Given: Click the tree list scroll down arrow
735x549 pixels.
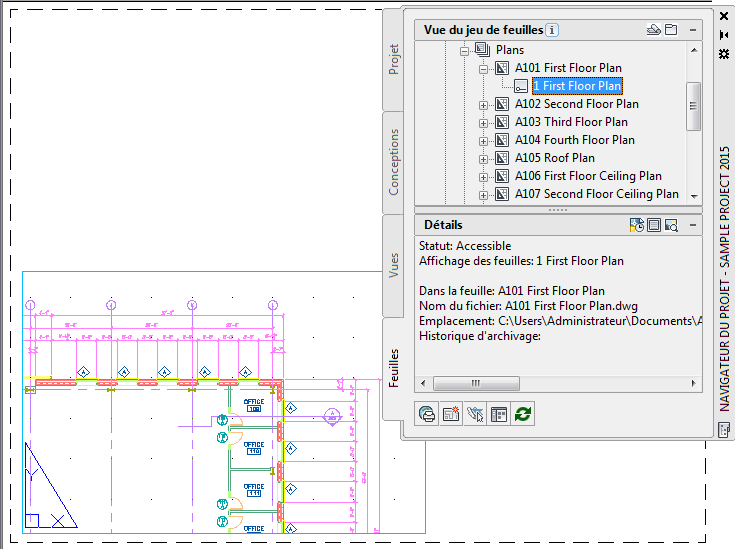Looking at the screenshot, I should [694, 196].
